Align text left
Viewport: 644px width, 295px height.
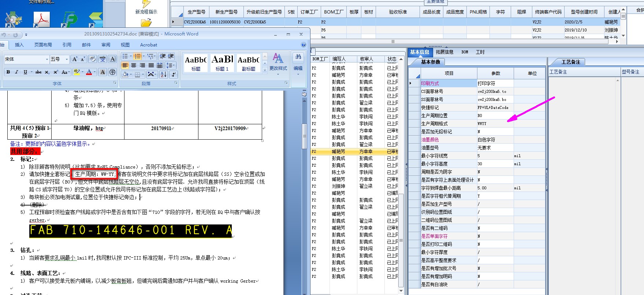(125, 65)
